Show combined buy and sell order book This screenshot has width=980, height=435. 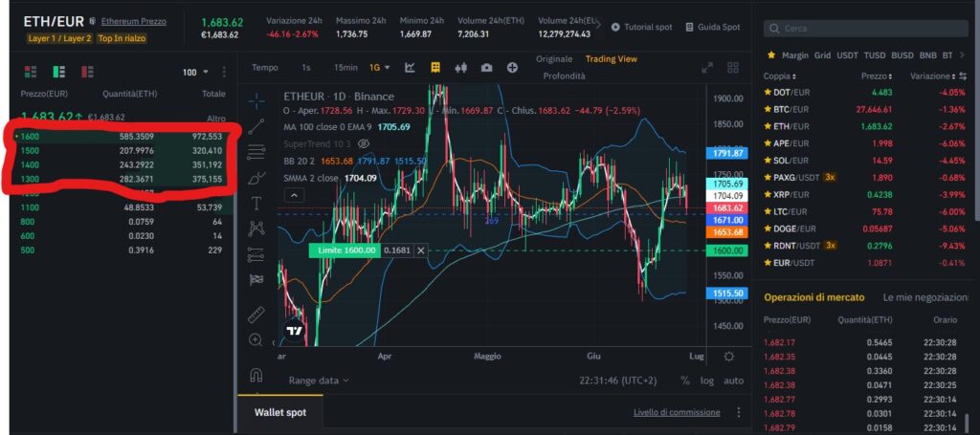pos(30,72)
